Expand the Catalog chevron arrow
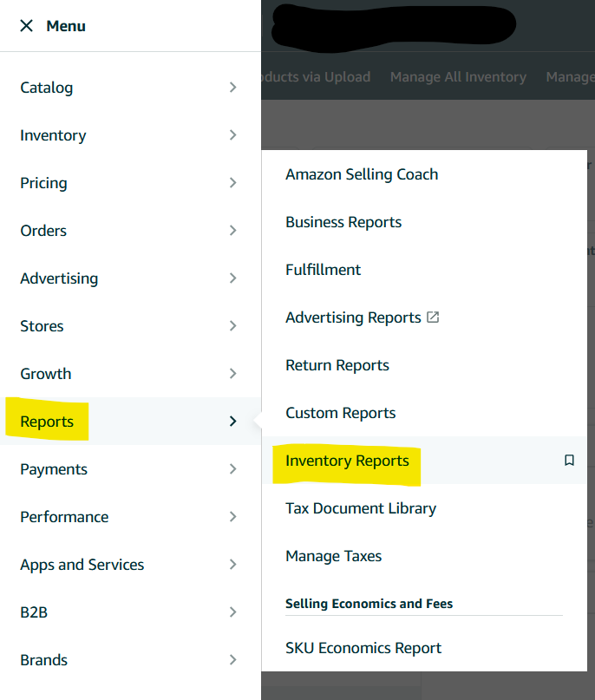 [x=232, y=88]
